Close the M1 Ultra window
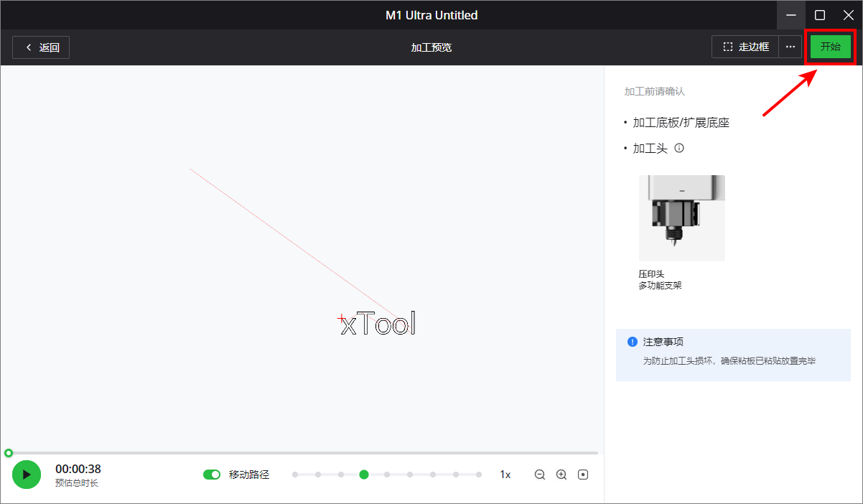863x504 pixels. 848,14
